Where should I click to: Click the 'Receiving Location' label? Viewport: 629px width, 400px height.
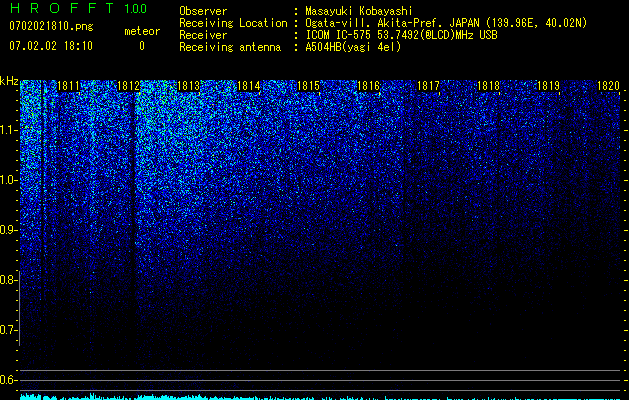click(233, 23)
